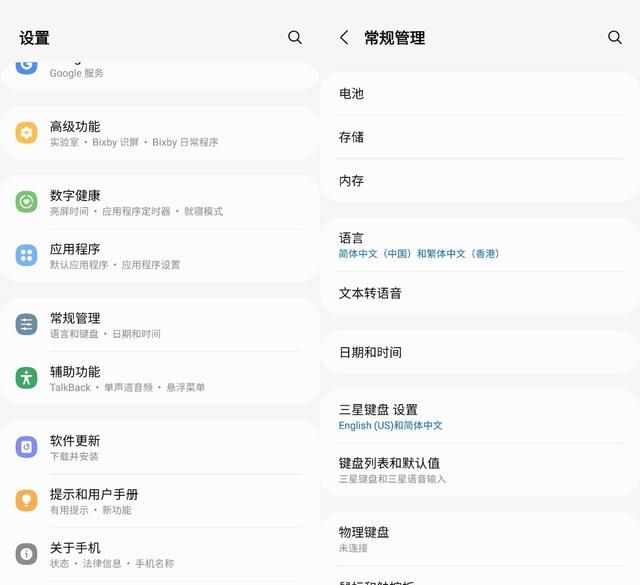This screenshot has height=585, width=640.
Task: Select the 内存 memory entry
Action: (480, 181)
